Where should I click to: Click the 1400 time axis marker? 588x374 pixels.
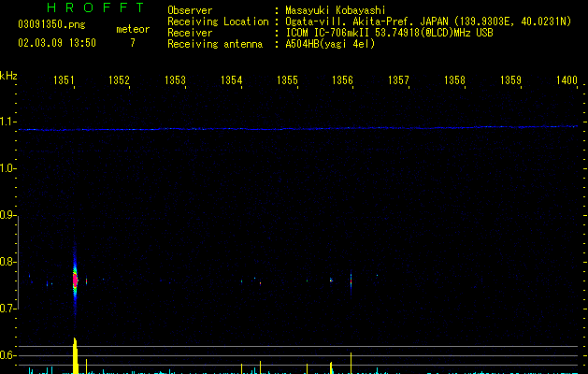coord(566,79)
